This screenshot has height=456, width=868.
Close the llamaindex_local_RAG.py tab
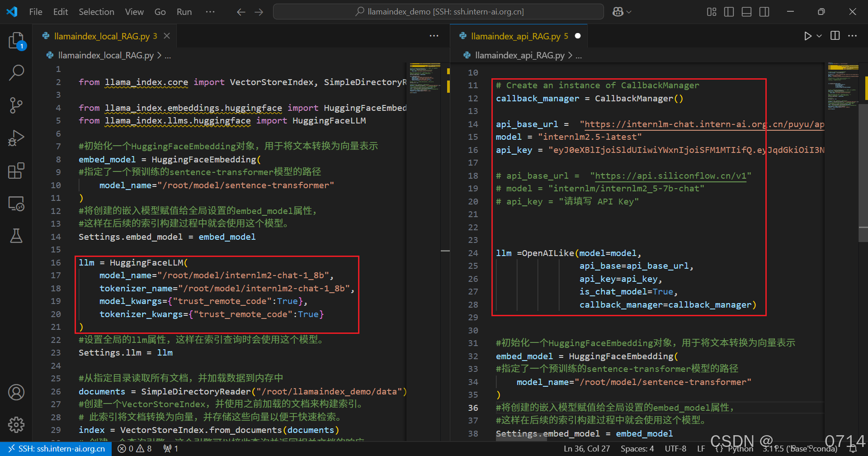pyautogui.click(x=167, y=36)
